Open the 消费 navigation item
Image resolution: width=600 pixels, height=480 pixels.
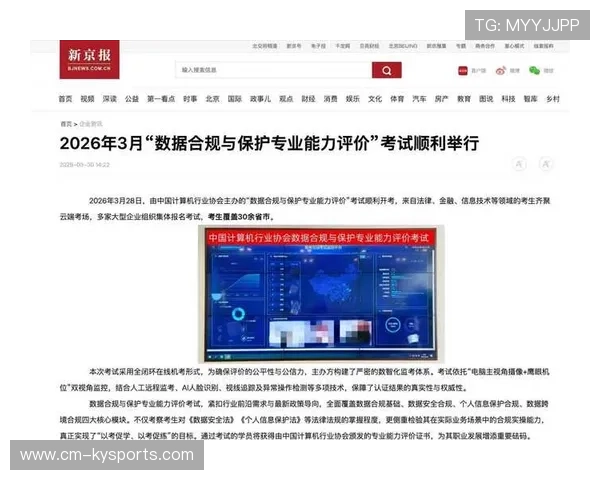331,99
